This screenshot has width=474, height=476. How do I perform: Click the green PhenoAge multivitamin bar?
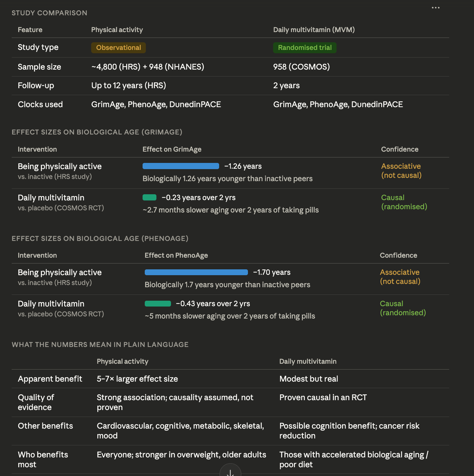click(x=158, y=304)
